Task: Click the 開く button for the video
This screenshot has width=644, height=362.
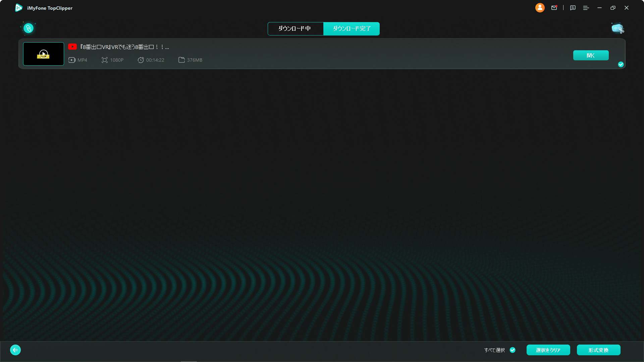Action: click(x=591, y=55)
